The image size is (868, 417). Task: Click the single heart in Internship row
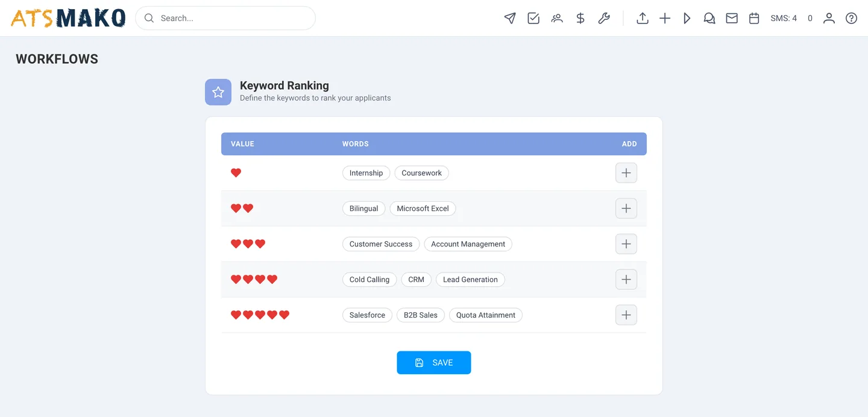coord(236,173)
